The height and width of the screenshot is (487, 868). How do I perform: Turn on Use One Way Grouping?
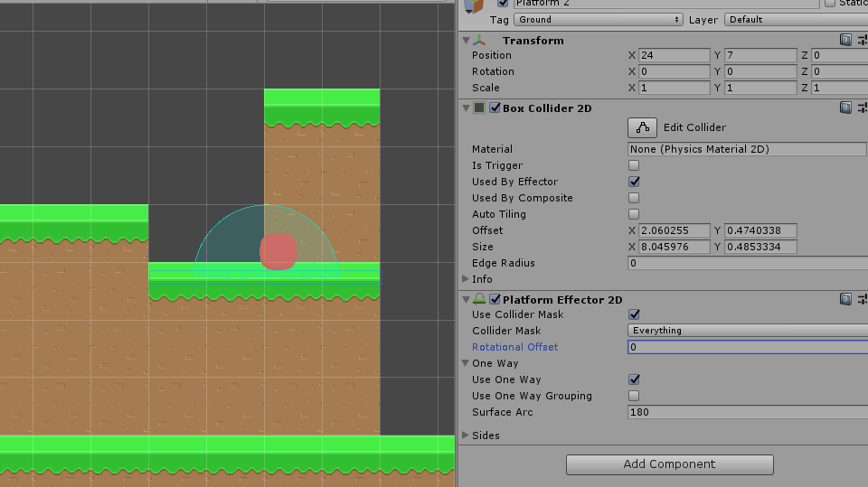(634, 396)
